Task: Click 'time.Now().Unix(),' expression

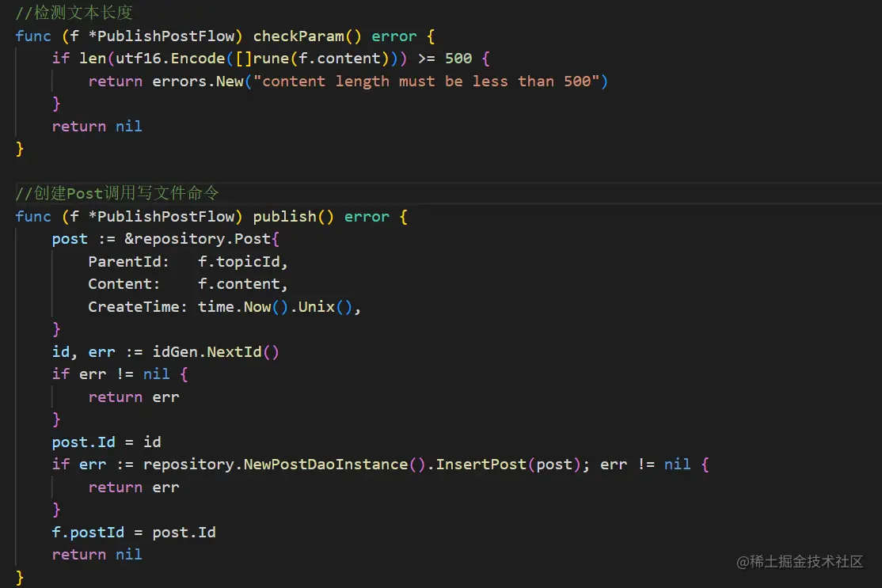Action: coord(279,307)
